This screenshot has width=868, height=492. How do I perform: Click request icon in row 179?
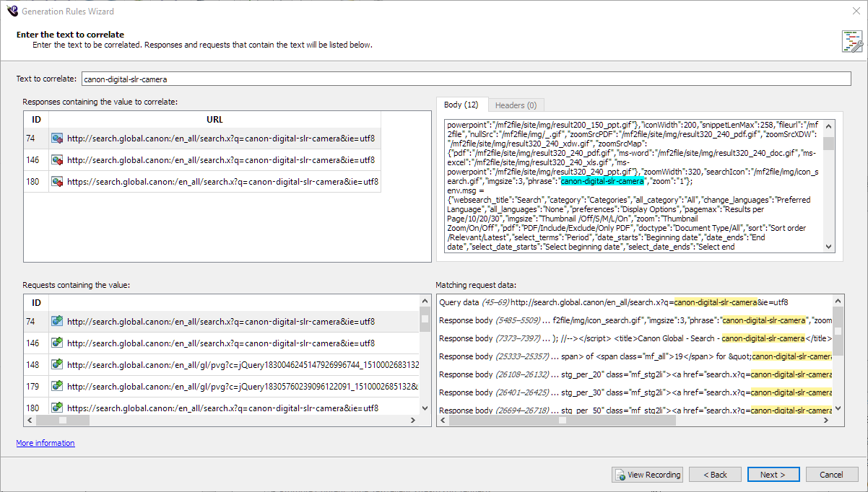[57, 387]
